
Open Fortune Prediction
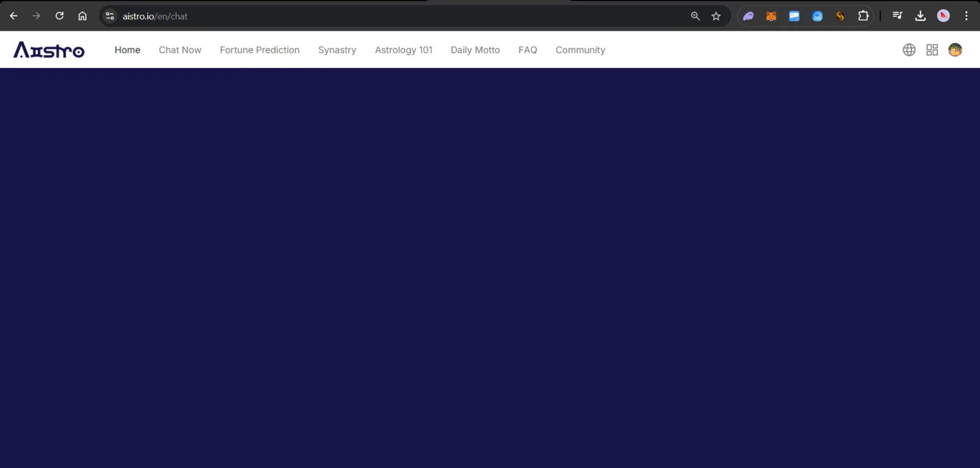260,50
